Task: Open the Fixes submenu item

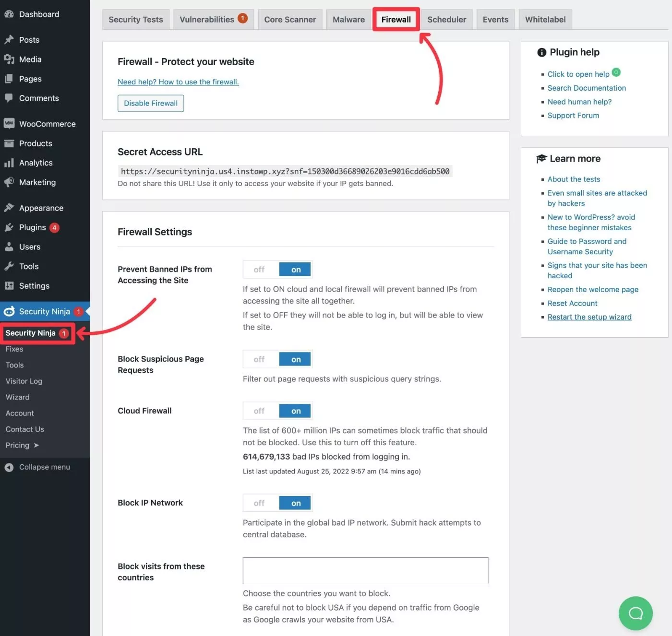Action: click(x=14, y=349)
